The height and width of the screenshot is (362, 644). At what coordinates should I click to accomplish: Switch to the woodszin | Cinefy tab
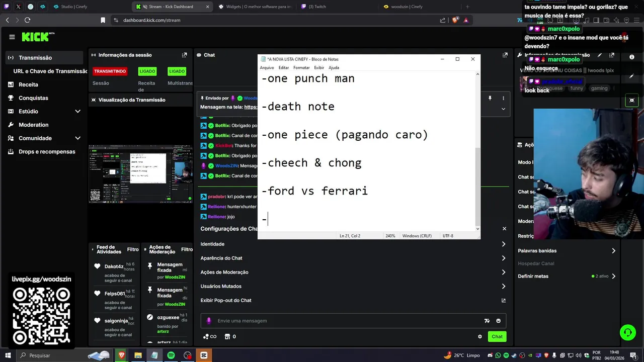(407, 7)
